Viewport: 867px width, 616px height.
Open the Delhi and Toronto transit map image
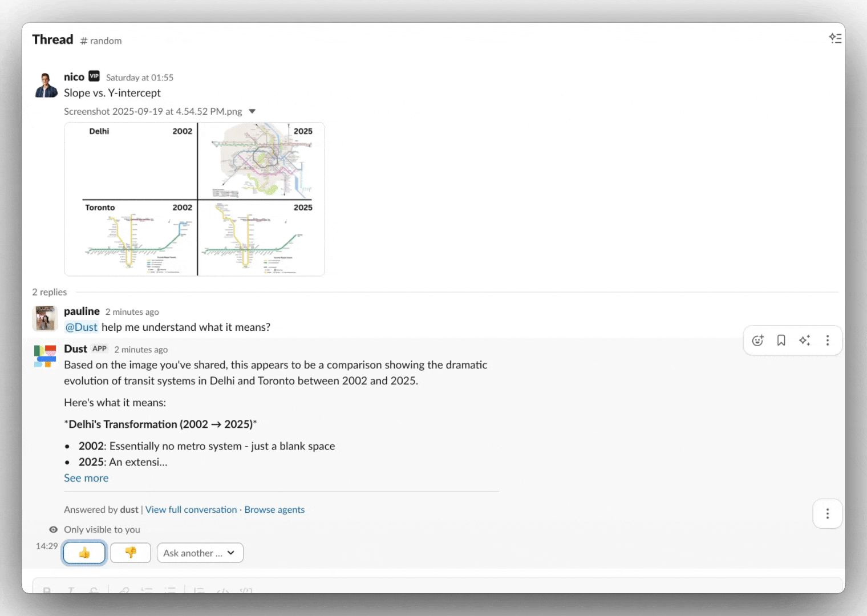click(x=195, y=199)
